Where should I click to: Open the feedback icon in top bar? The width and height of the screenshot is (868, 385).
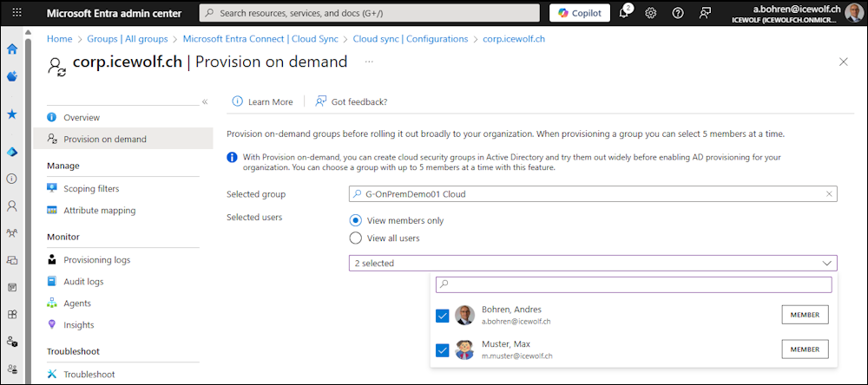705,13
